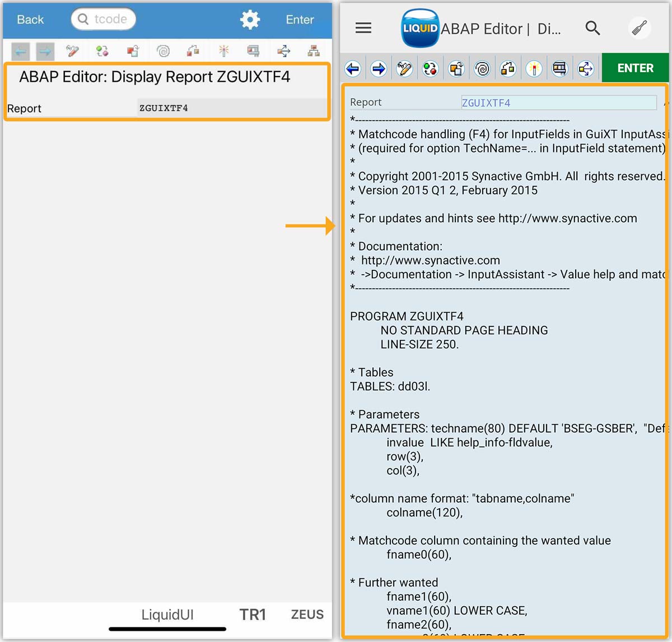Screen dimensions: 672x642
Task: Click the blue-tinted Report field showing ZGUIXTF4
Action: pyautogui.click(x=558, y=102)
